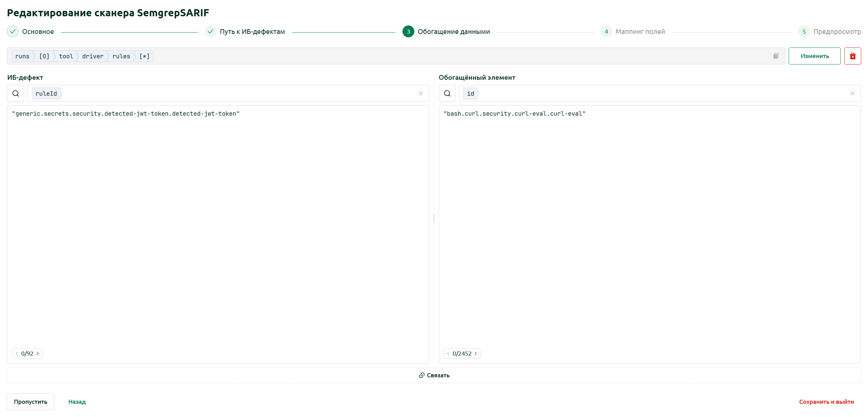Select the runs path segment

pos(22,56)
